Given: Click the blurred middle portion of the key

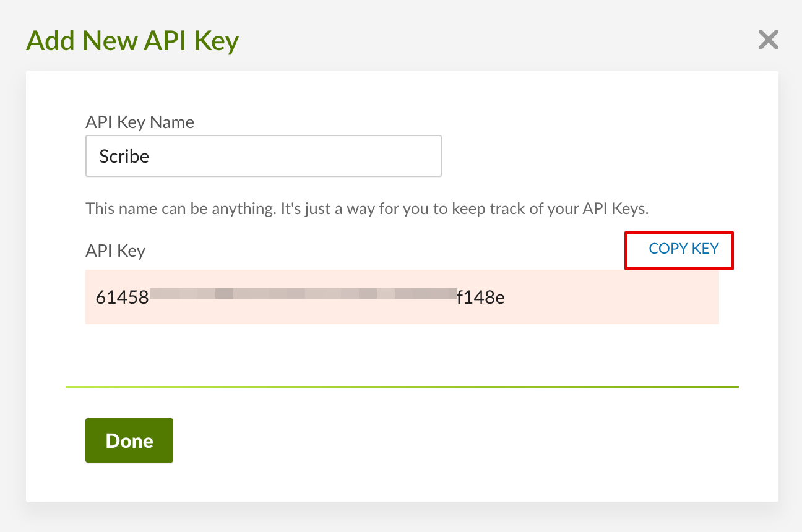Looking at the screenshot, I should 302,294.
